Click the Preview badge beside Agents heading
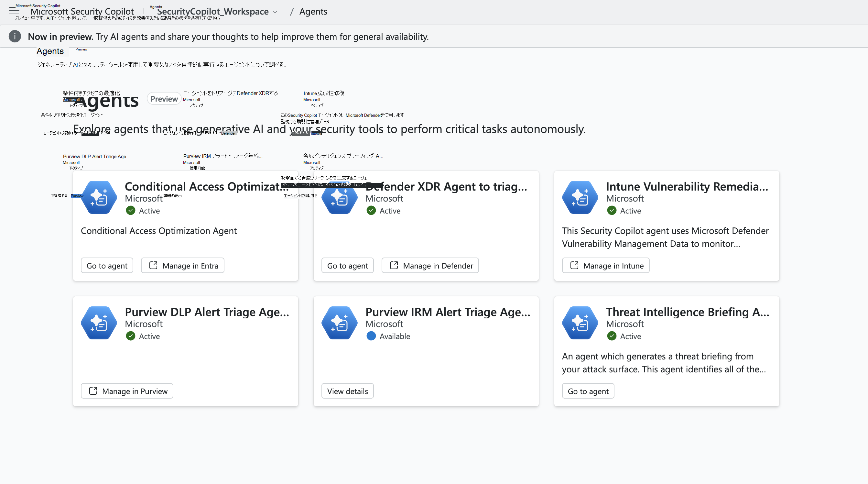The height and width of the screenshot is (484, 868). pos(164,99)
